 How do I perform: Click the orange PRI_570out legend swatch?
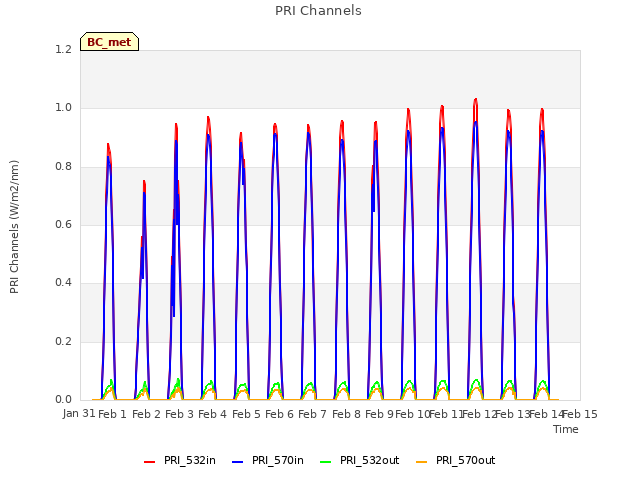pos(422,462)
